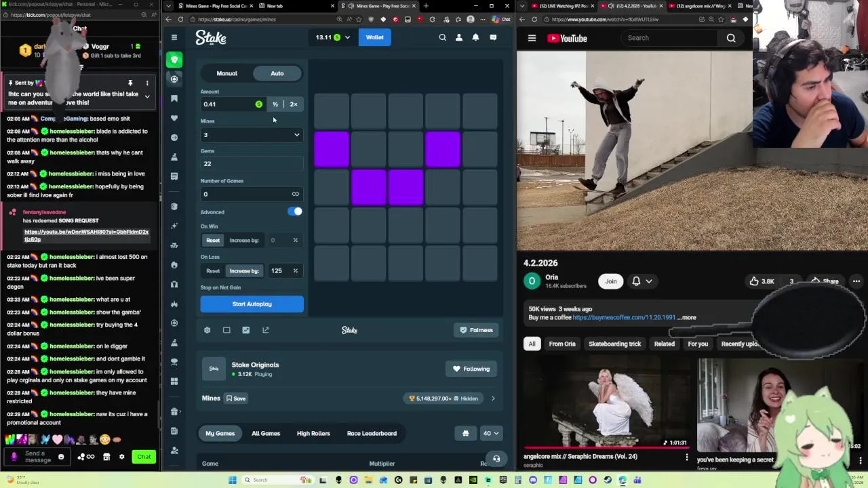Open live stats chart icon below board
868x488 pixels.
click(x=246, y=330)
